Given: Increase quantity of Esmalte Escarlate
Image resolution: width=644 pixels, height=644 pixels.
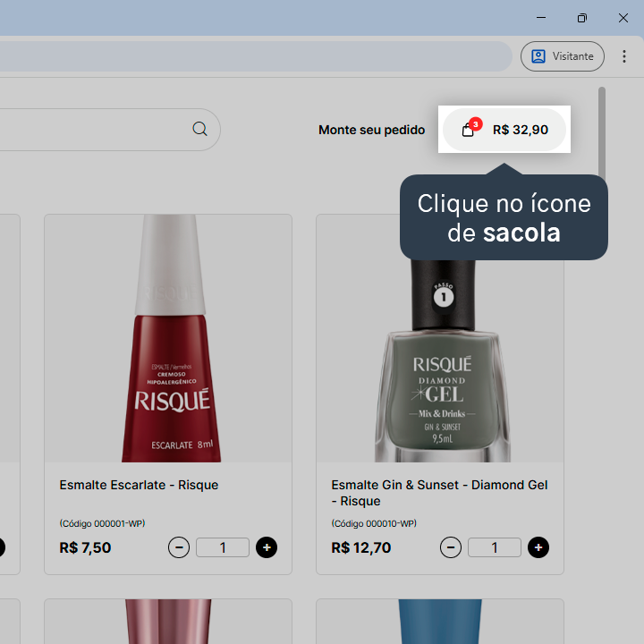Looking at the screenshot, I should [x=267, y=547].
